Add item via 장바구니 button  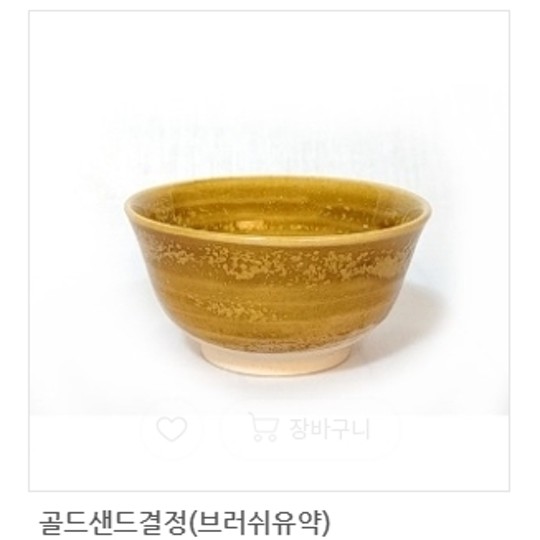[x=309, y=427]
